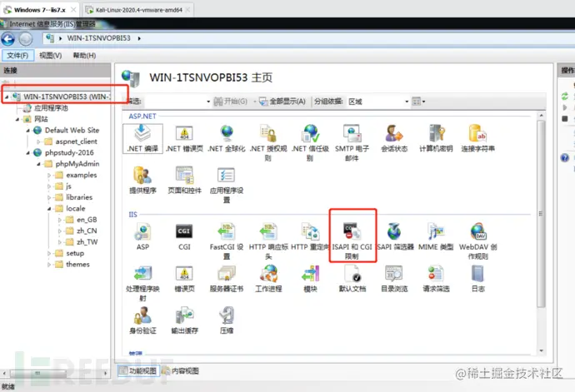The height and width of the screenshot is (392, 575).
Task: Open the SMTP 电子邮件 icon
Action: pos(352,143)
